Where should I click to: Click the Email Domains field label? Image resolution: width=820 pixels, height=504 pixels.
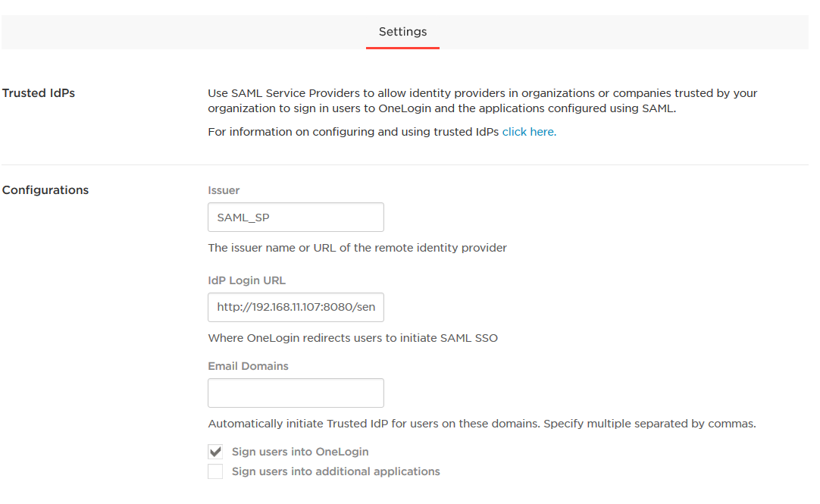(248, 366)
